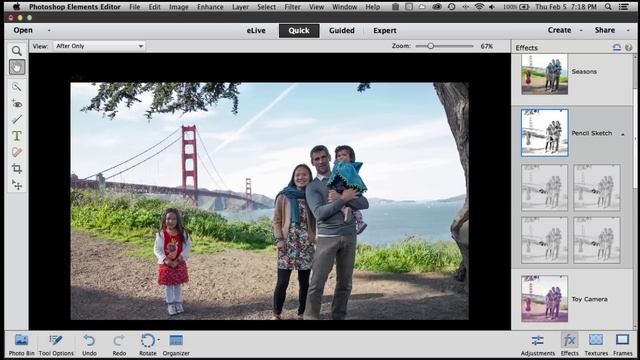
Task: Open the Filter menu
Action: click(292, 7)
